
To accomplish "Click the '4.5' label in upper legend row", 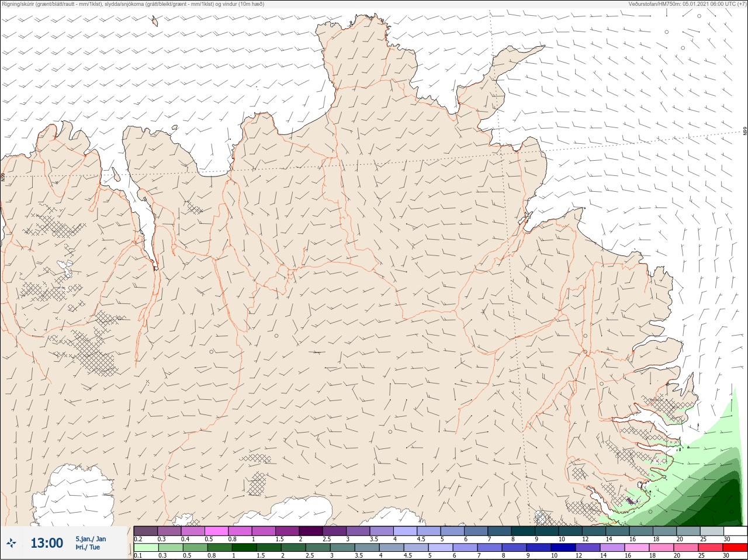I will [421, 539].
